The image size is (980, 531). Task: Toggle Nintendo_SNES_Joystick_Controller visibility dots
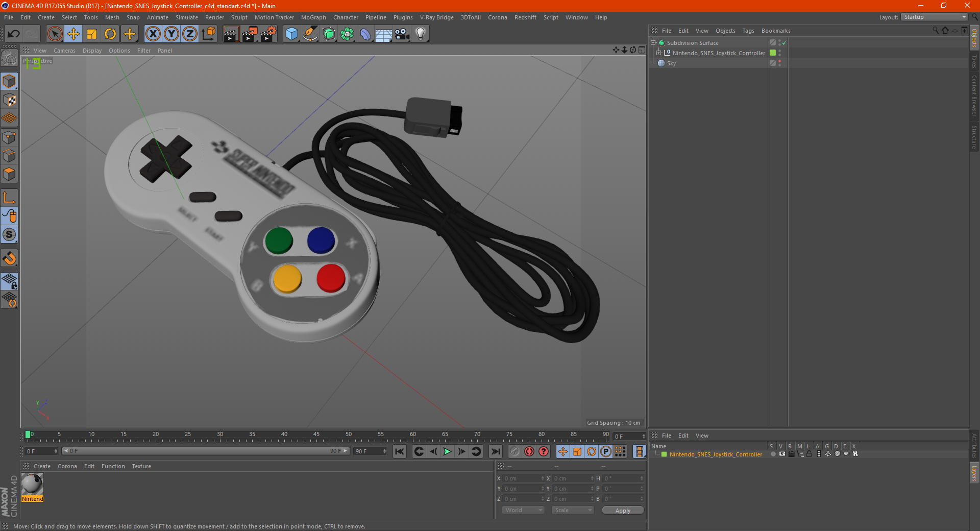pyautogui.click(x=779, y=53)
